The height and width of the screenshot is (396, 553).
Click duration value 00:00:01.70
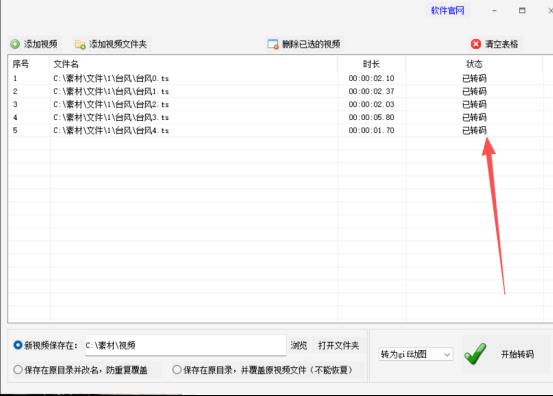tap(371, 130)
